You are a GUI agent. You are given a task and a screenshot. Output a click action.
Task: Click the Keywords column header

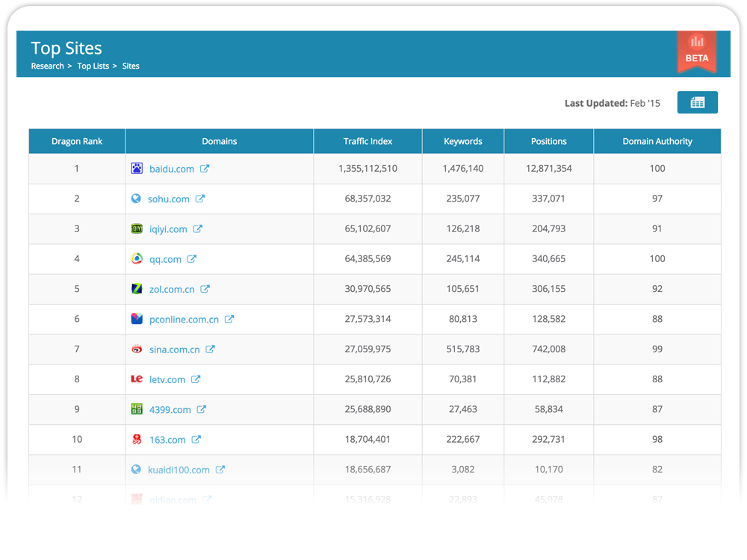click(x=463, y=141)
